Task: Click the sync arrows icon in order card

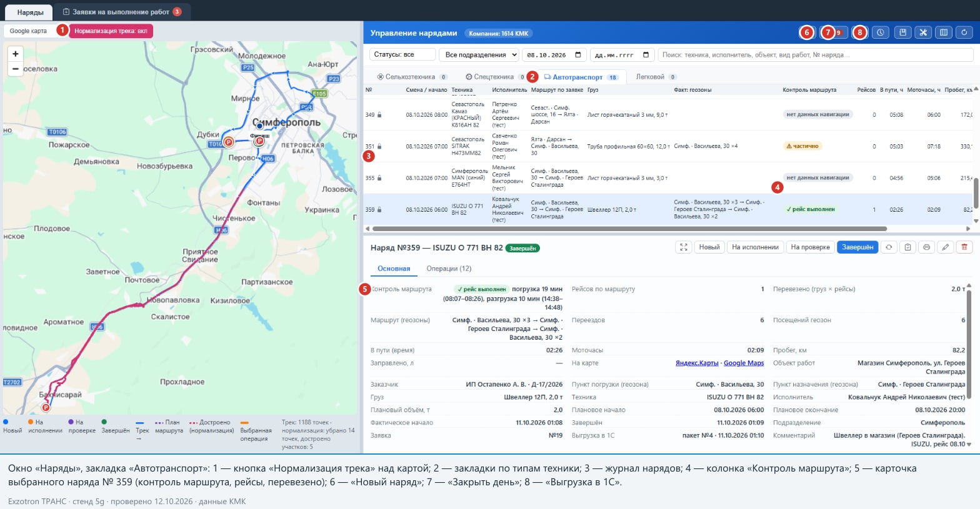Action: click(x=889, y=247)
